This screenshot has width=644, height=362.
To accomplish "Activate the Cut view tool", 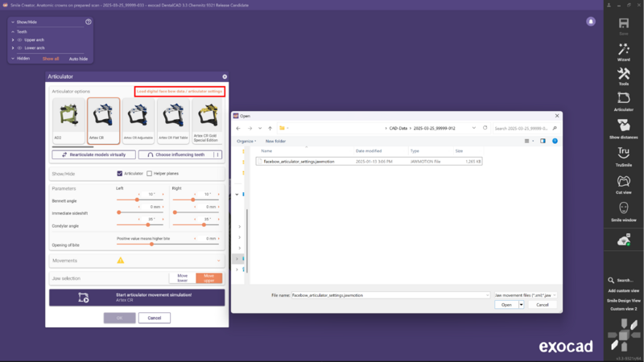I will [623, 180].
